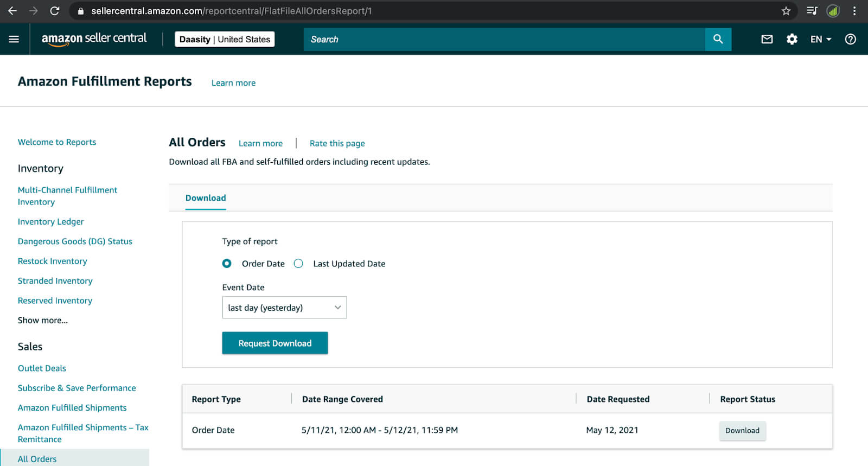Click the magnifier search button
Screen dimensions: 868x466
(x=718, y=39)
